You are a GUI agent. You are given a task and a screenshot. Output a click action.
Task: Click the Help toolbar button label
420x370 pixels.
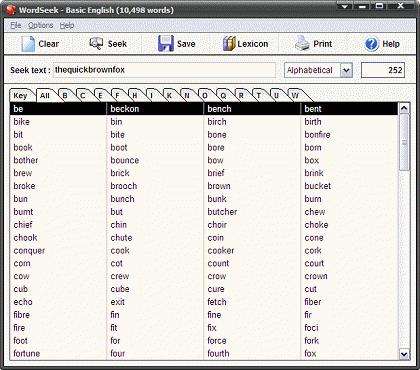[x=391, y=44]
